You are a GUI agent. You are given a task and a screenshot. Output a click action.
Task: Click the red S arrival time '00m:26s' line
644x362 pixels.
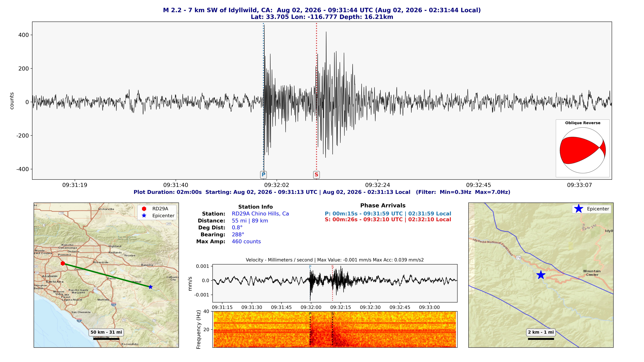(x=388, y=220)
